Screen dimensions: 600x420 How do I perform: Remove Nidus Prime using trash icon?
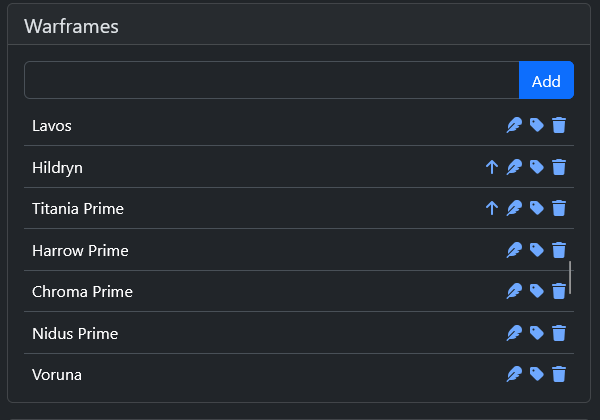coord(559,333)
